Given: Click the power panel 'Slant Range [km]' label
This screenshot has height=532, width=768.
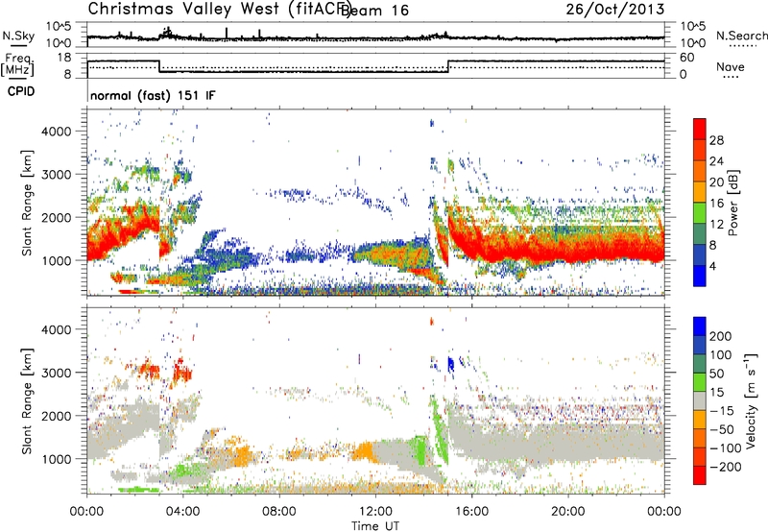Looking at the screenshot, I should [27, 203].
